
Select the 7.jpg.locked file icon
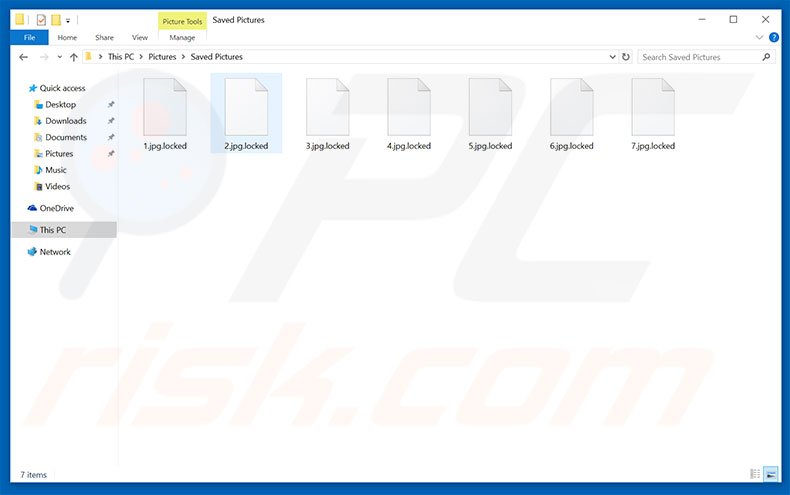[x=653, y=107]
